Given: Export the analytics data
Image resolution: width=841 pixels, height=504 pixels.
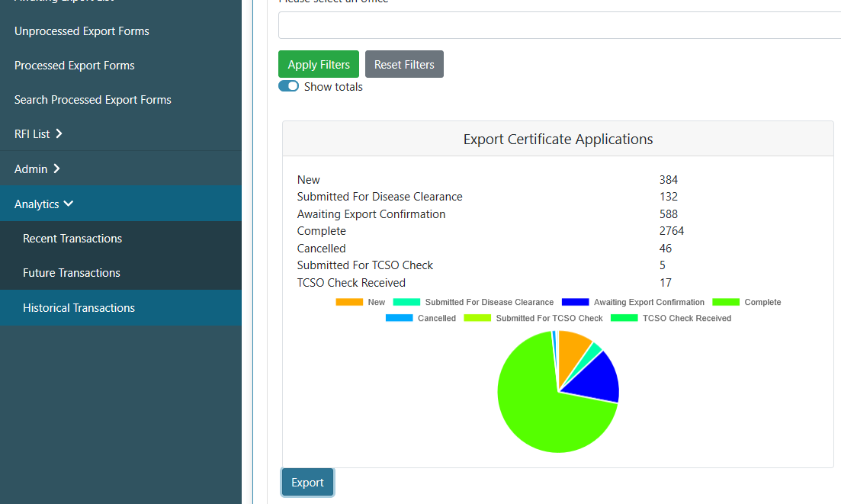Looking at the screenshot, I should [x=307, y=482].
